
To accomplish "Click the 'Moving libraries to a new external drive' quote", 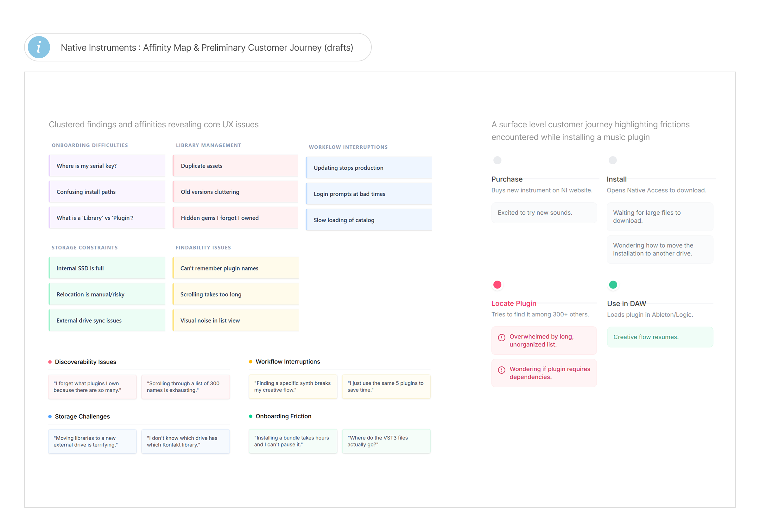I will click(x=92, y=441).
